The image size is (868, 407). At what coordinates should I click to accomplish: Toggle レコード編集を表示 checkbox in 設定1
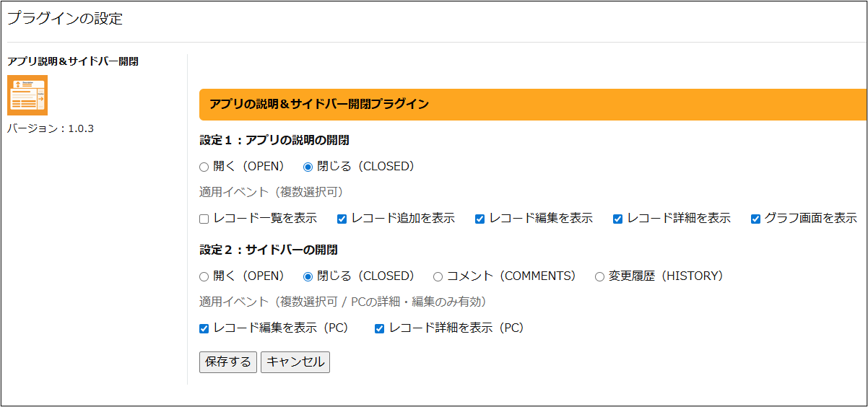click(x=480, y=219)
